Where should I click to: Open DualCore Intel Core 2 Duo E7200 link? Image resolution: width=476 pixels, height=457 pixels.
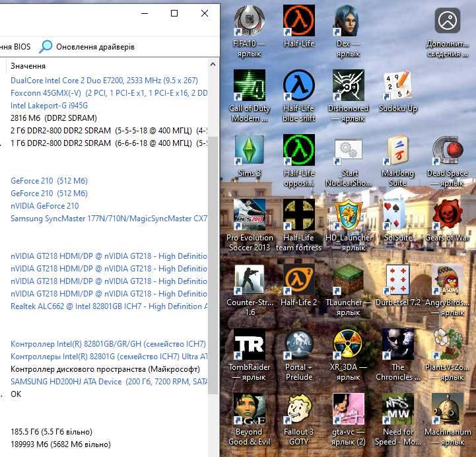click(x=104, y=81)
